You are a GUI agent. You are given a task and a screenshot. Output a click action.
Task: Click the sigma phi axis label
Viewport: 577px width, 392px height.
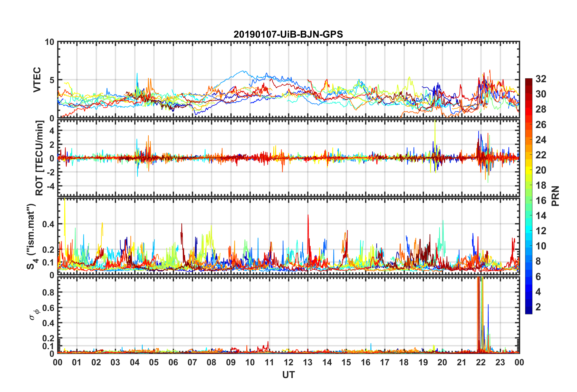[34, 314]
